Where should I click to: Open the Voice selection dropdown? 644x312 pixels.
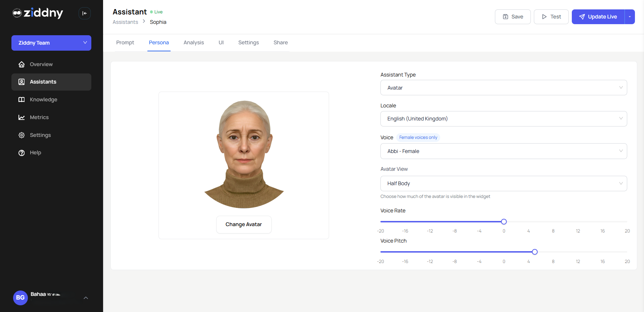click(x=503, y=151)
